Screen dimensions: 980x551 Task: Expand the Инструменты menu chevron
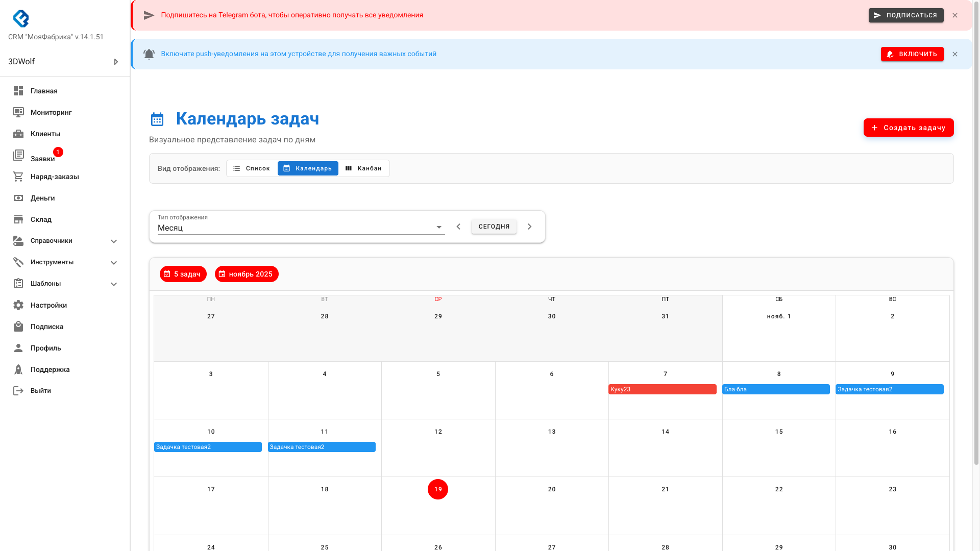(x=114, y=263)
